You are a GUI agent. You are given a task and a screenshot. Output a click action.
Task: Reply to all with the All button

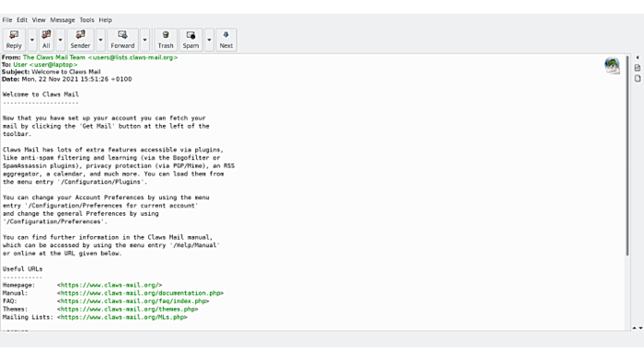tap(46, 40)
